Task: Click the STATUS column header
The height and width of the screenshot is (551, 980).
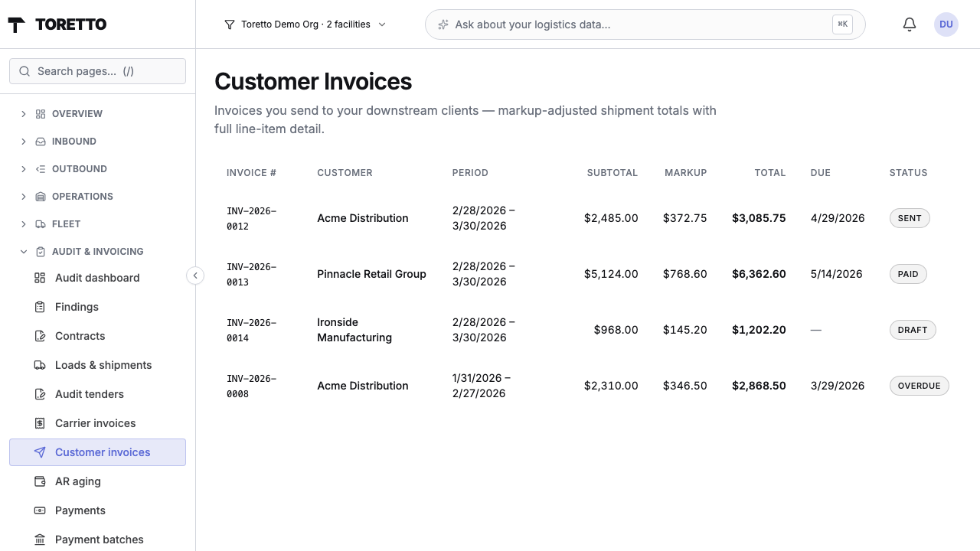Action: pos(908,173)
